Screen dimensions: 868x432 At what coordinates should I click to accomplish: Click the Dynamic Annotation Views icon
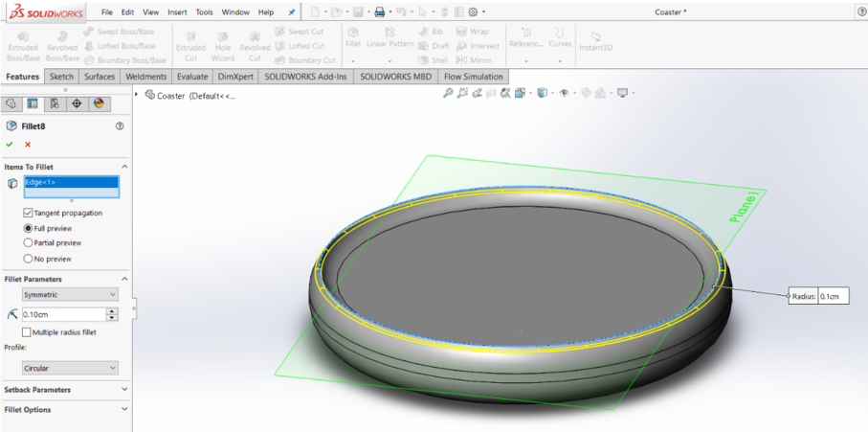point(505,93)
